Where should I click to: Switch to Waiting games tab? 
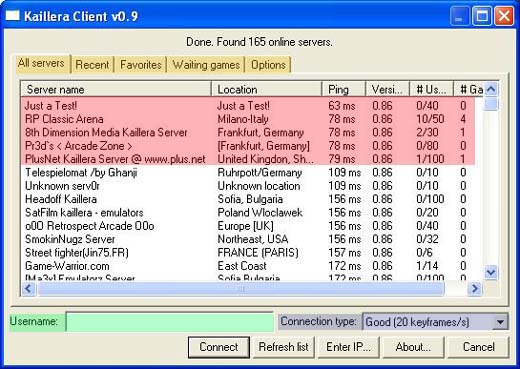[x=206, y=65]
